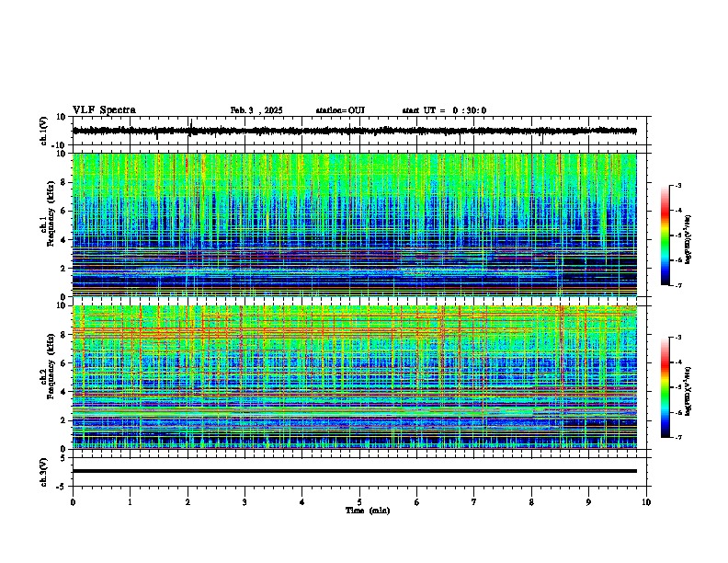728x563 pixels.
Task: Click time axis tick label "3"
Action: point(245,502)
